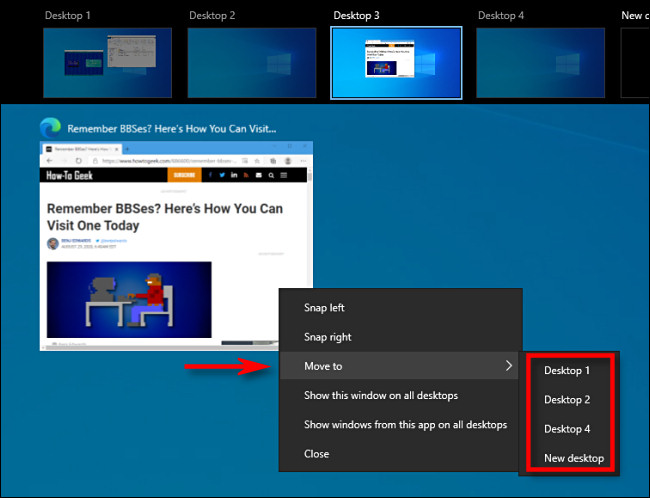Switch to the Desktop 2 thumbnail
The width and height of the screenshot is (650, 498).
tap(252, 63)
